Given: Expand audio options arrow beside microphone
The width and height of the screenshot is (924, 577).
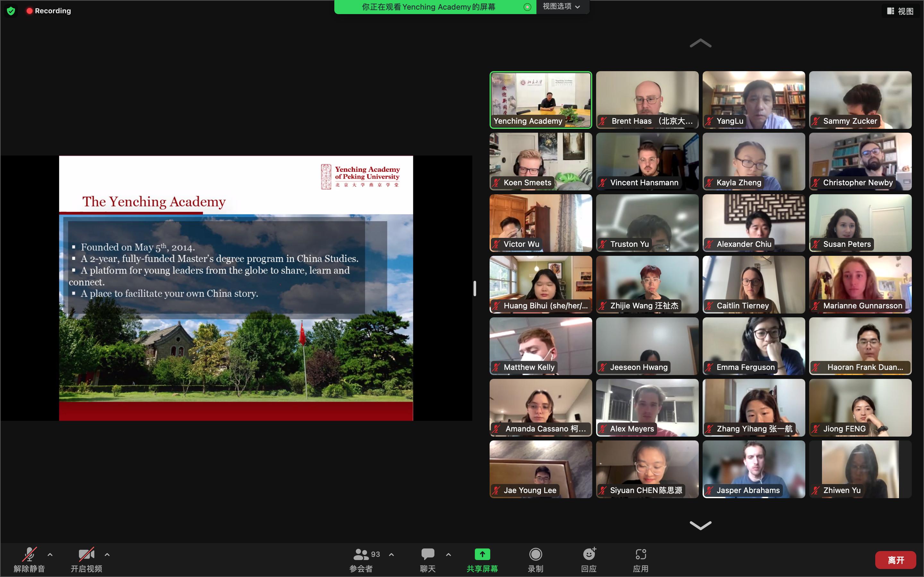Looking at the screenshot, I should point(50,555).
